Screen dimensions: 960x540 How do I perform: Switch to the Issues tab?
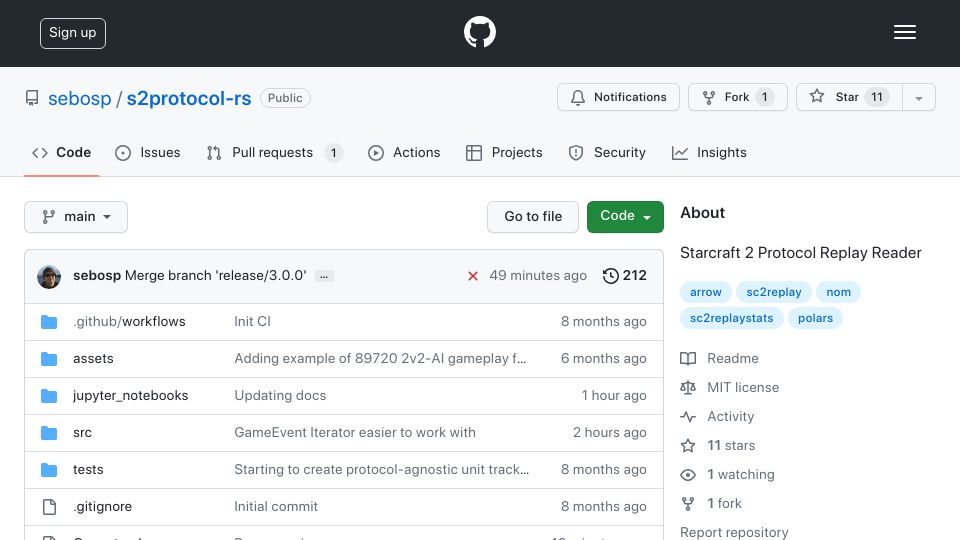tap(148, 152)
